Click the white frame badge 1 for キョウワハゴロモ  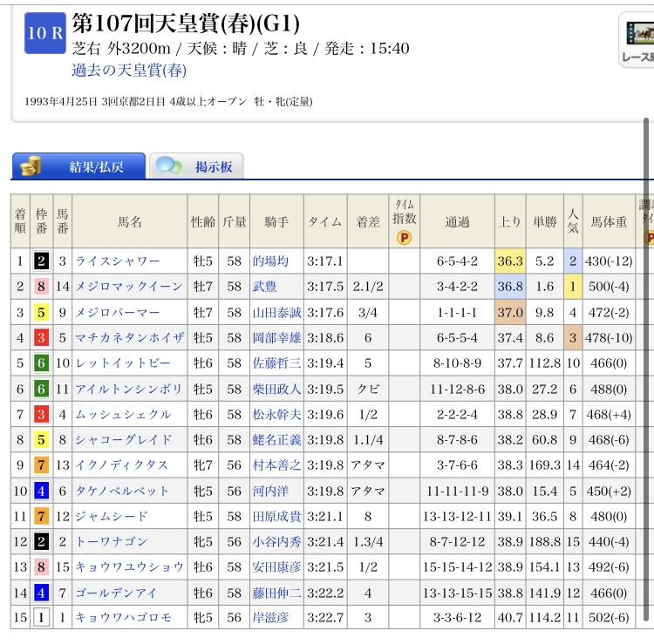pyautogui.click(x=41, y=618)
